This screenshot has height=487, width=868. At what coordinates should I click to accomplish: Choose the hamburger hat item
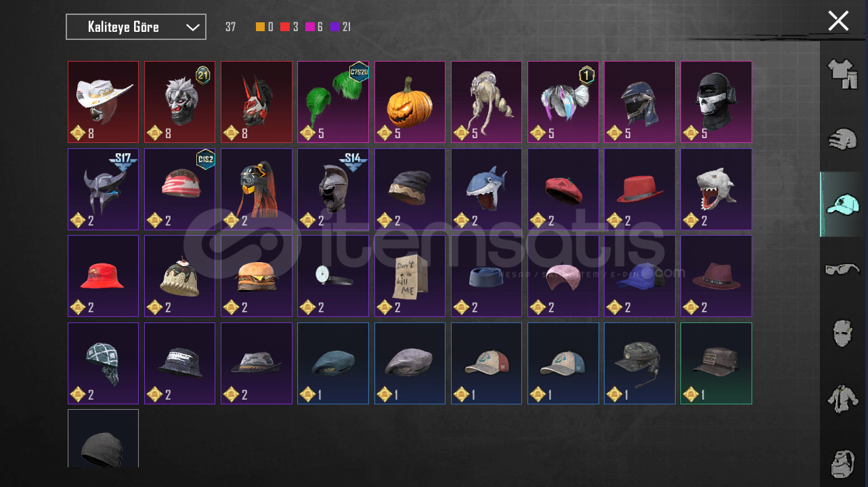(x=257, y=276)
